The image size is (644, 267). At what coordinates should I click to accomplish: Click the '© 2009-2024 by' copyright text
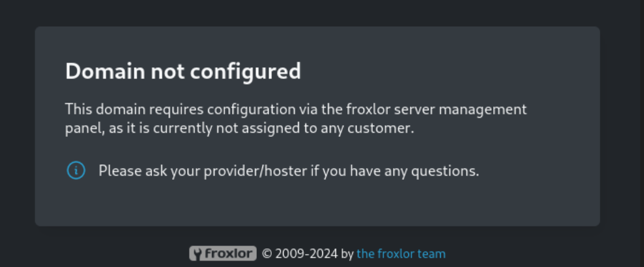point(307,254)
